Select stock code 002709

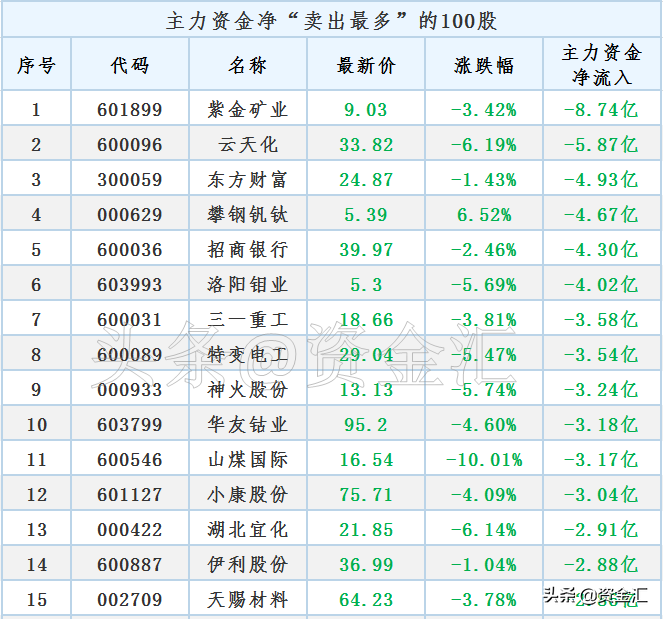coord(130,600)
